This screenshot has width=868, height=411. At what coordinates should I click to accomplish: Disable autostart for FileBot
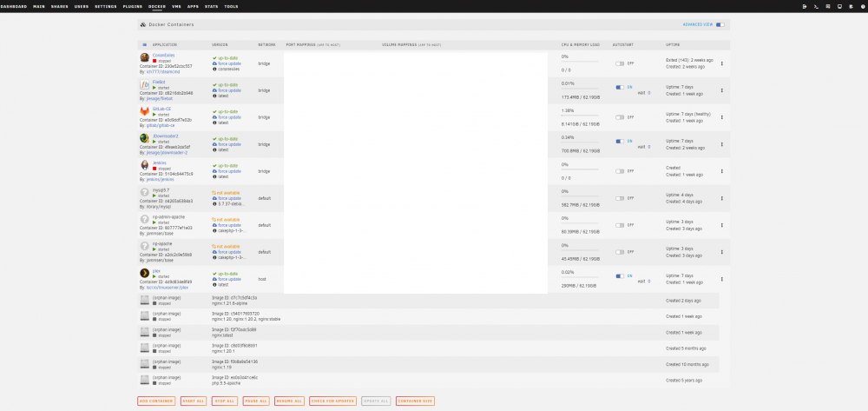click(620, 87)
